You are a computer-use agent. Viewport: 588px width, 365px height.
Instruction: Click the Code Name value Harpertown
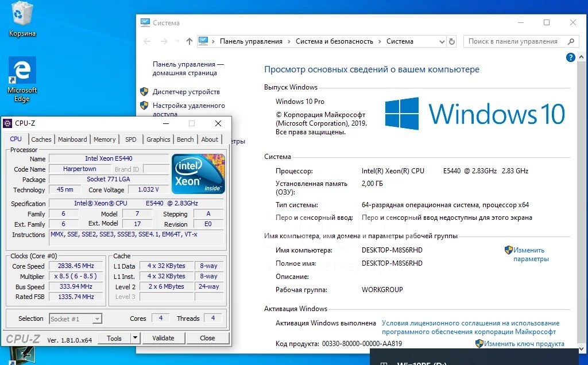tap(79, 169)
